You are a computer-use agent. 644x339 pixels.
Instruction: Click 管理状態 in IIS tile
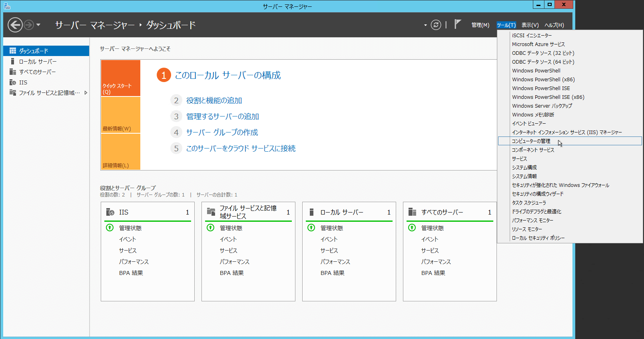(130, 228)
